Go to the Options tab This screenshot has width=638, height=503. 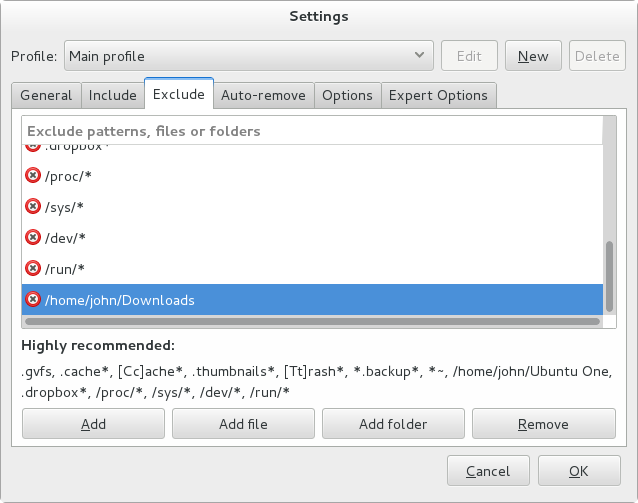click(347, 96)
